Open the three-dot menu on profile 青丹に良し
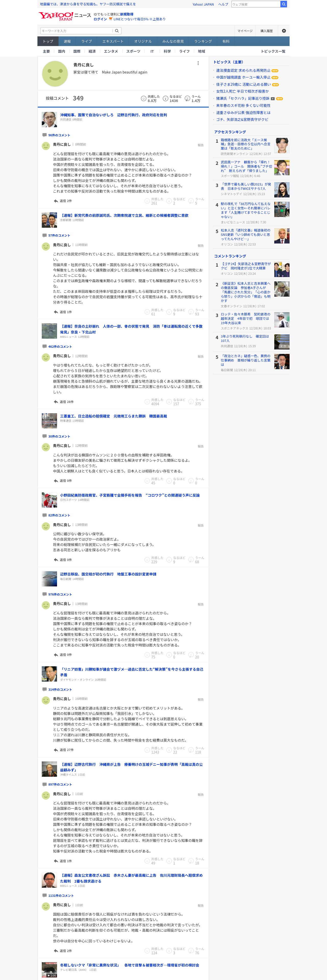Viewport: 327px width, 980px height. tap(198, 63)
